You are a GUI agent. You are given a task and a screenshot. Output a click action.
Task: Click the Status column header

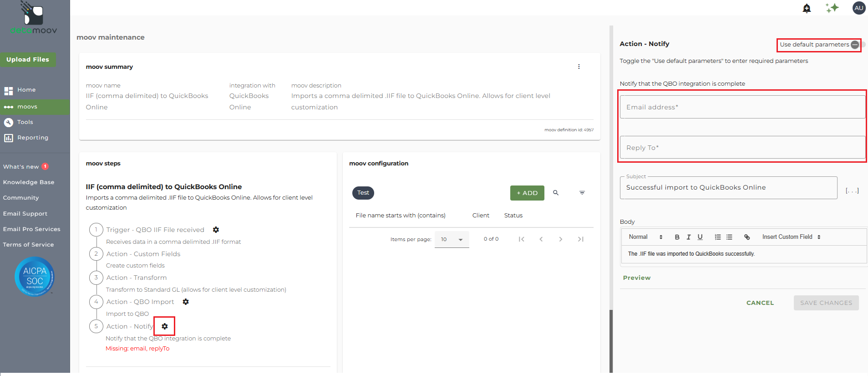point(513,216)
